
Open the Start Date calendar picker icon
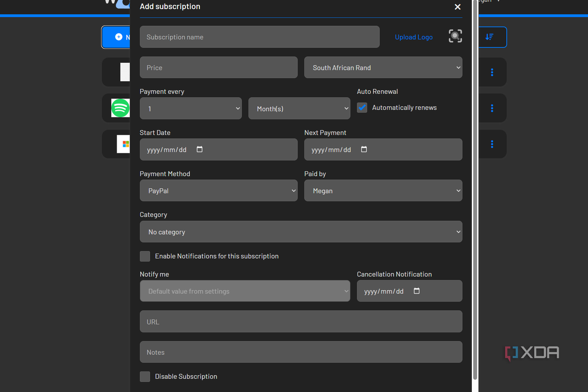click(199, 149)
